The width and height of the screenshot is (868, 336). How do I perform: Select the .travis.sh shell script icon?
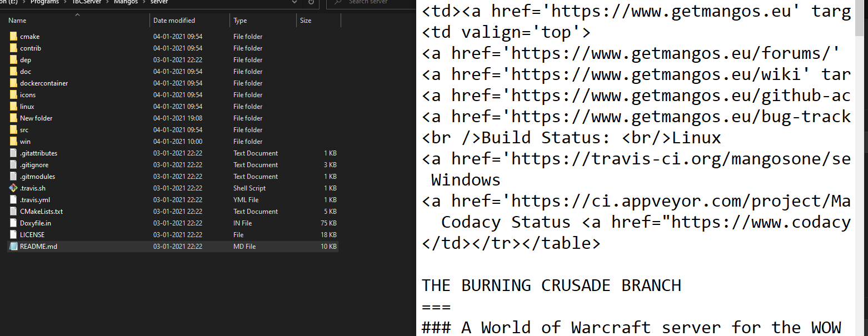13,188
